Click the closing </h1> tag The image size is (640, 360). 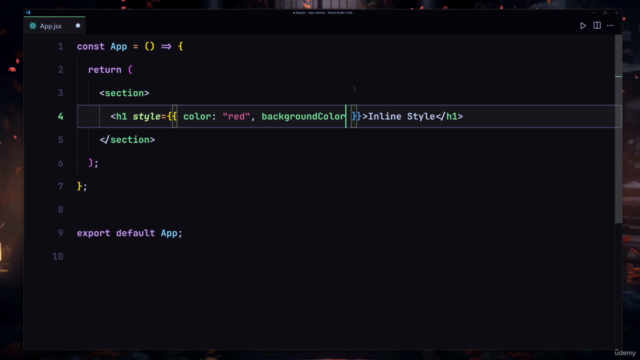pos(449,116)
